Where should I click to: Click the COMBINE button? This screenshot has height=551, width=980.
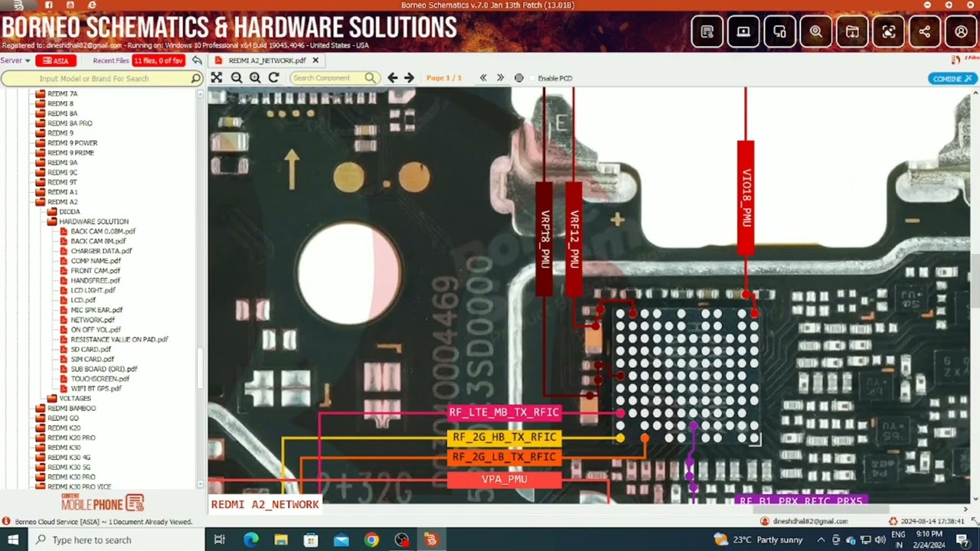pos(952,78)
